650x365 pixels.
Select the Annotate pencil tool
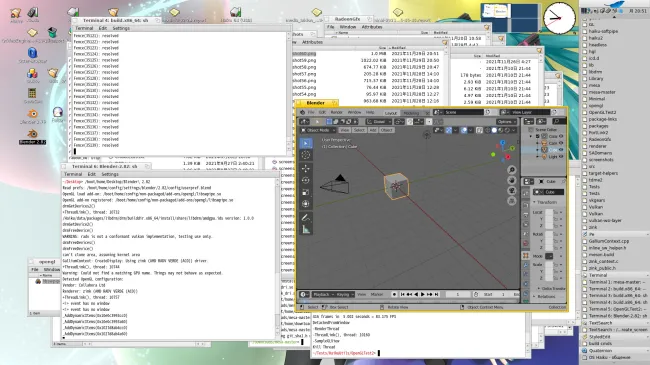click(306, 217)
